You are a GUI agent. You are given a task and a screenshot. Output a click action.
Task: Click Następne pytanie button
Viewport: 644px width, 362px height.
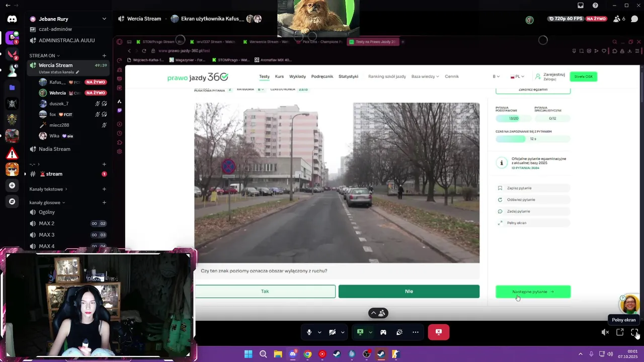point(533,292)
